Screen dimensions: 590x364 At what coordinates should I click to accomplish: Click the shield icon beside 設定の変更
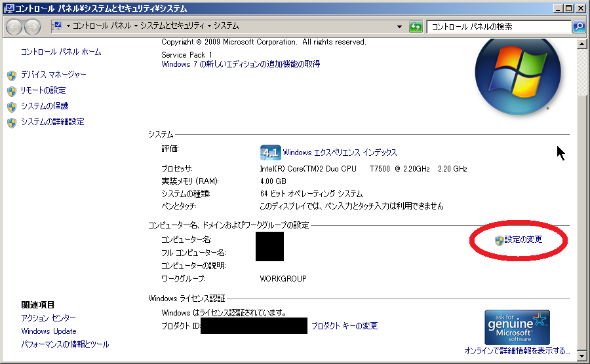point(499,241)
